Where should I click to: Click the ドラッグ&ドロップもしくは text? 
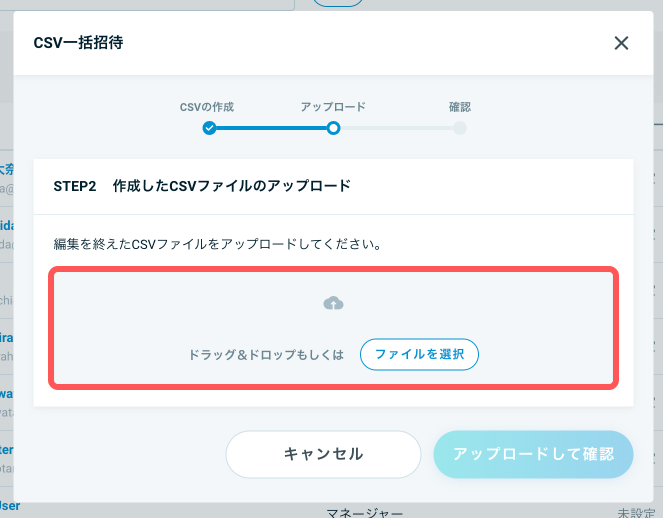(x=266, y=355)
